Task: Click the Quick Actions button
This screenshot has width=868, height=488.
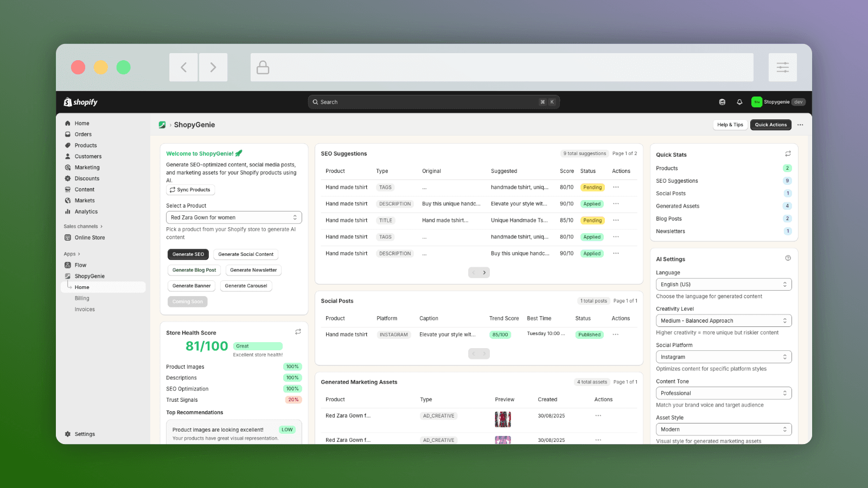Action: click(771, 125)
